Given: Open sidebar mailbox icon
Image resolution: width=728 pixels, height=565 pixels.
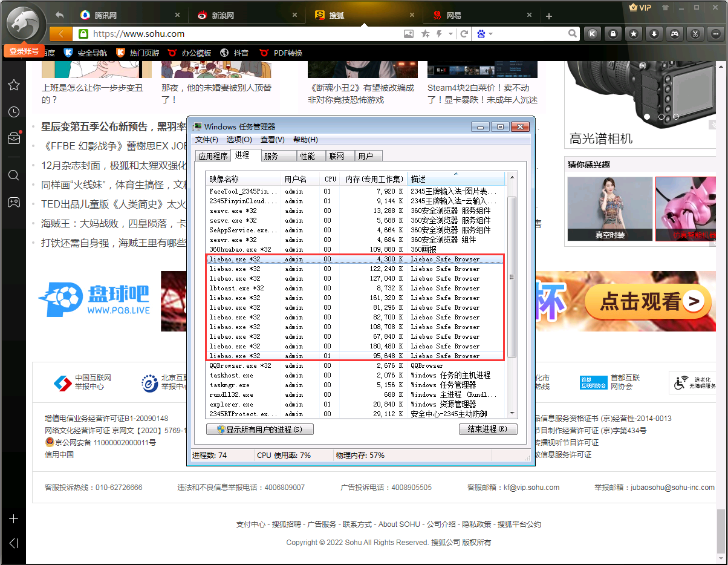Looking at the screenshot, I should click(x=13, y=139).
